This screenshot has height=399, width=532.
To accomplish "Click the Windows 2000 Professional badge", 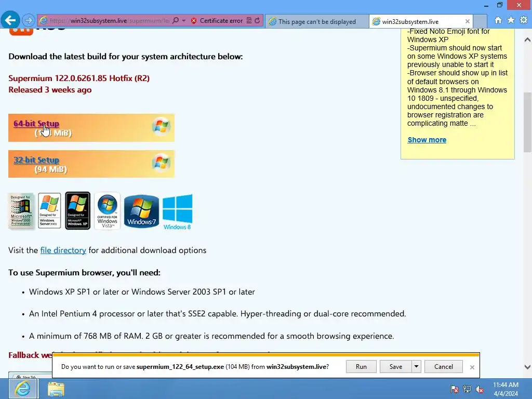I will click(x=21, y=211).
